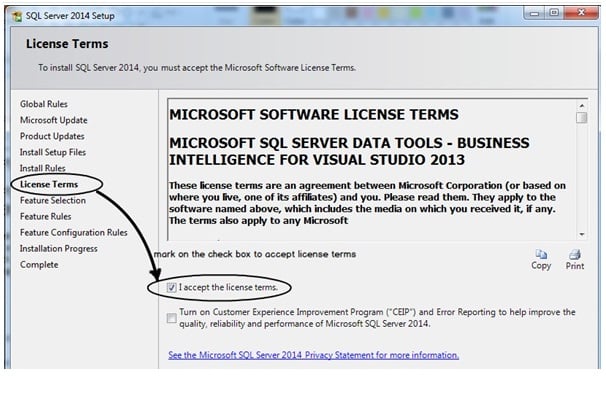This screenshot has height=394, width=606.
Task: Select the Feature Rules step
Action: 46,217
